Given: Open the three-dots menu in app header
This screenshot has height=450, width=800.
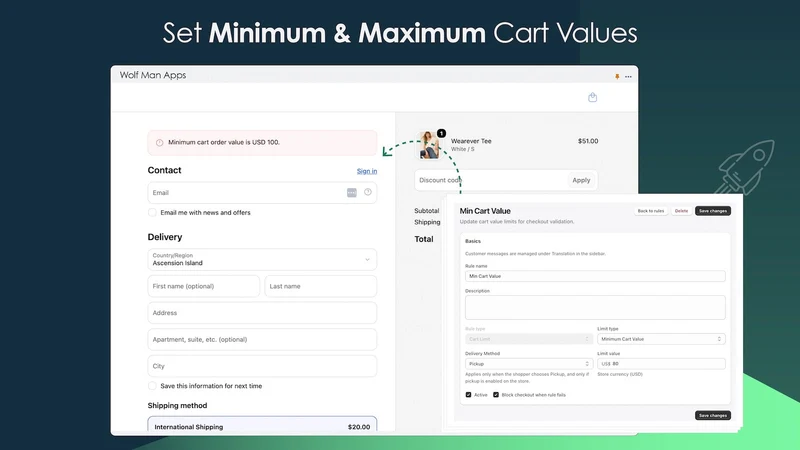Looking at the screenshot, I should [x=628, y=77].
